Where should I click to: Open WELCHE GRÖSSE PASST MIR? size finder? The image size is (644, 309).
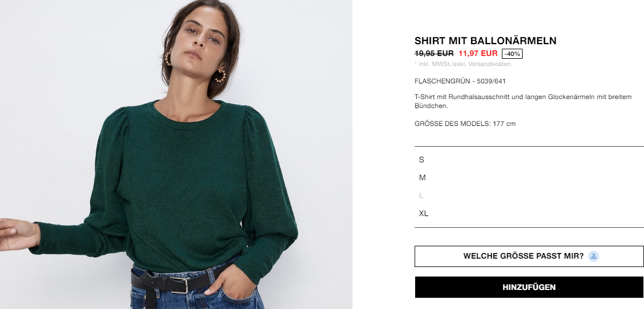tap(529, 256)
